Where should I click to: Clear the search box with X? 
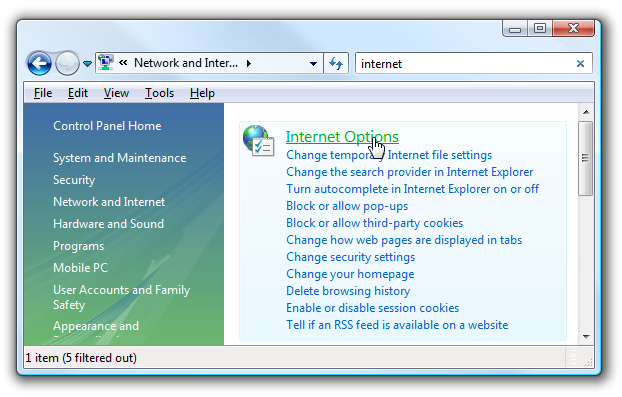[x=580, y=63]
